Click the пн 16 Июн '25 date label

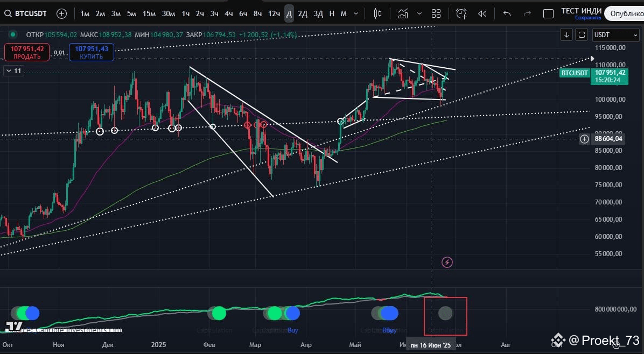coord(430,345)
